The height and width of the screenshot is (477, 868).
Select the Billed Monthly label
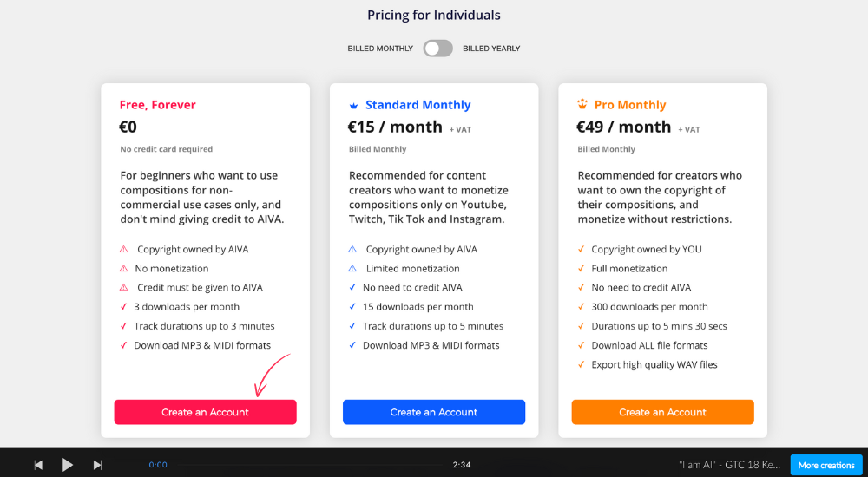tap(380, 49)
